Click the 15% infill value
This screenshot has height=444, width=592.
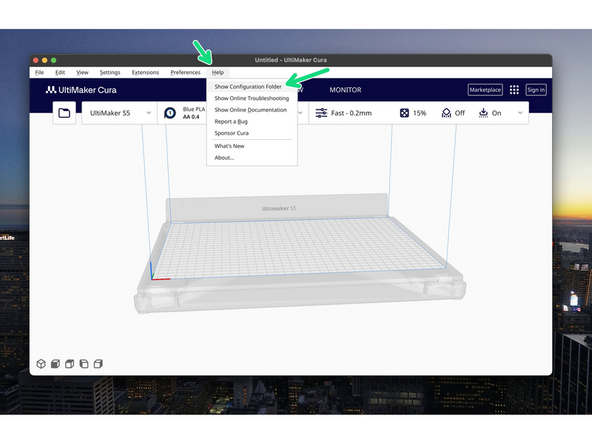[419, 113]
